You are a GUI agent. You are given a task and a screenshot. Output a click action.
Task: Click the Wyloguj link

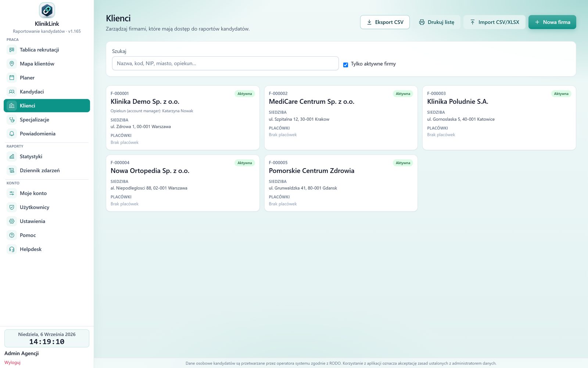click(x=12, y=362)
